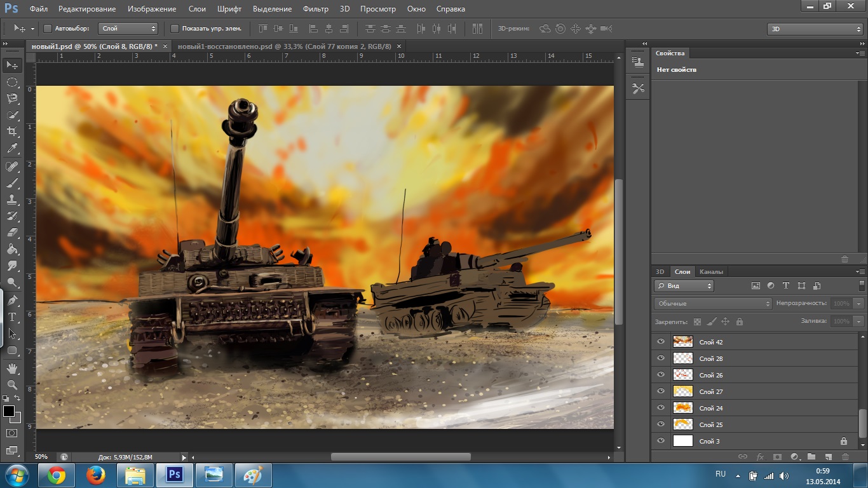Open the blend mode dropdown Обычные

712,304
